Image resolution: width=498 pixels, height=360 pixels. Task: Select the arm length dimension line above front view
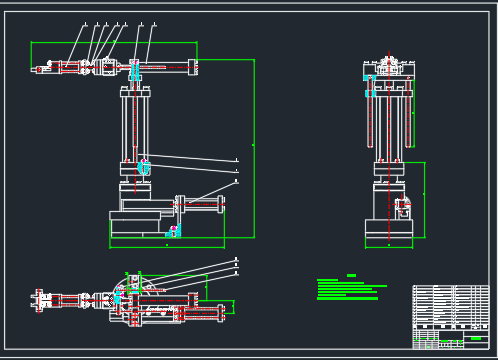[x=114, y=42]
